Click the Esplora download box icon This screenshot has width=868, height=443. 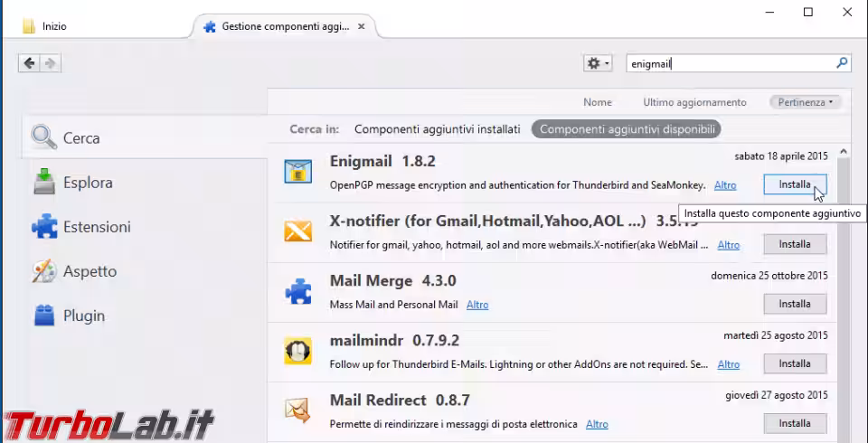44,183
